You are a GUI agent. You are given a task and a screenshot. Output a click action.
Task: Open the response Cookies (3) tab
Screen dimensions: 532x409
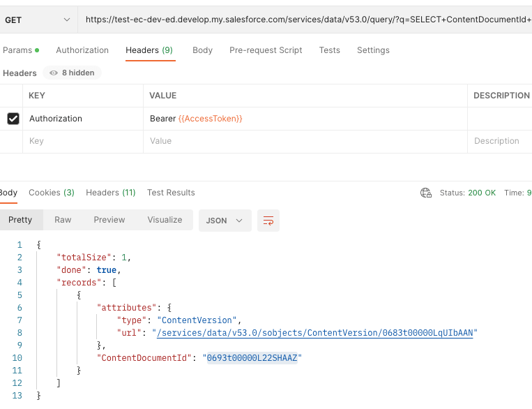tap(52, 193)
